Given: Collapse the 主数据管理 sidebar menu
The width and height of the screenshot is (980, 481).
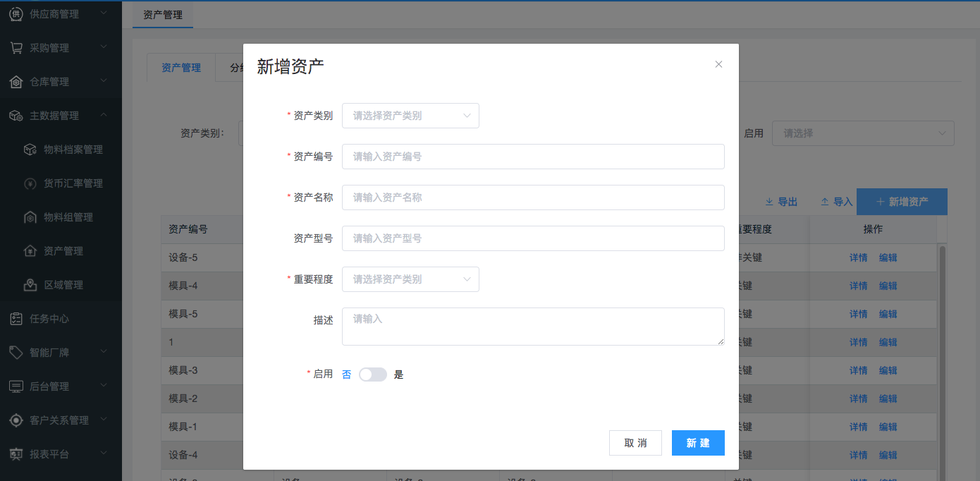Looking at the screenshot, I should click(x=103, y=115).
